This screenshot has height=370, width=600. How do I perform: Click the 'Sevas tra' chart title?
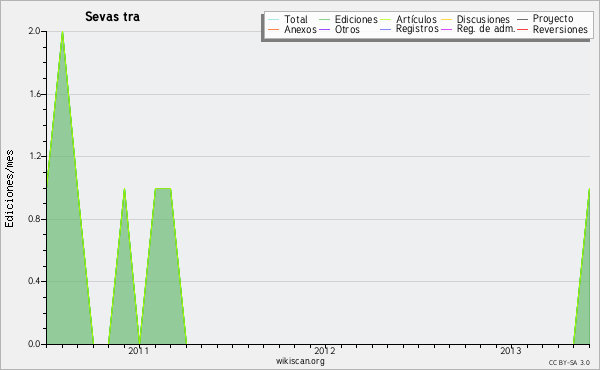(112, 17)
